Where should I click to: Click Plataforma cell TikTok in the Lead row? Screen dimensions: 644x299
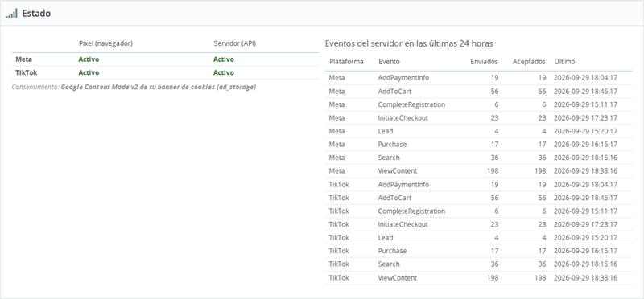339,237
